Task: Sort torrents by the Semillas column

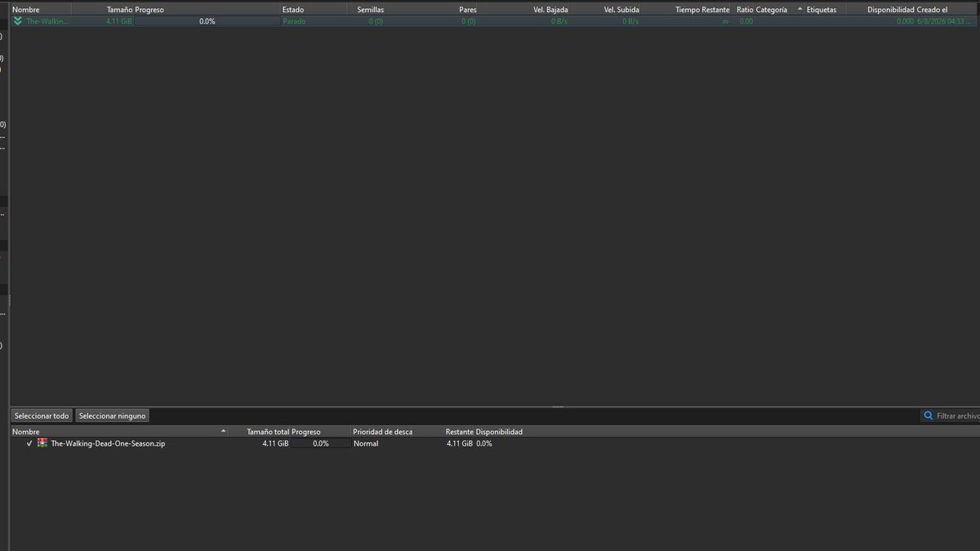Action: click(370, 9)
